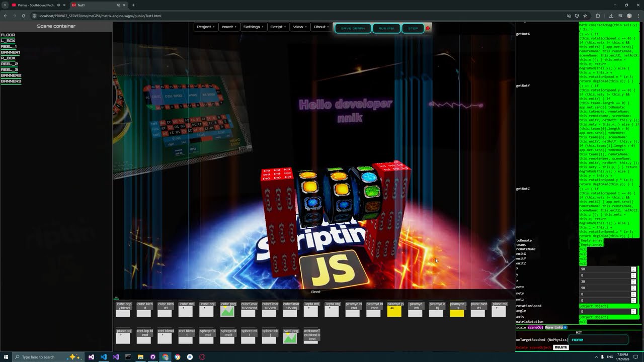Open the Insert menu
The width and height of the screenshot is (644, 362).
(228, 27)
